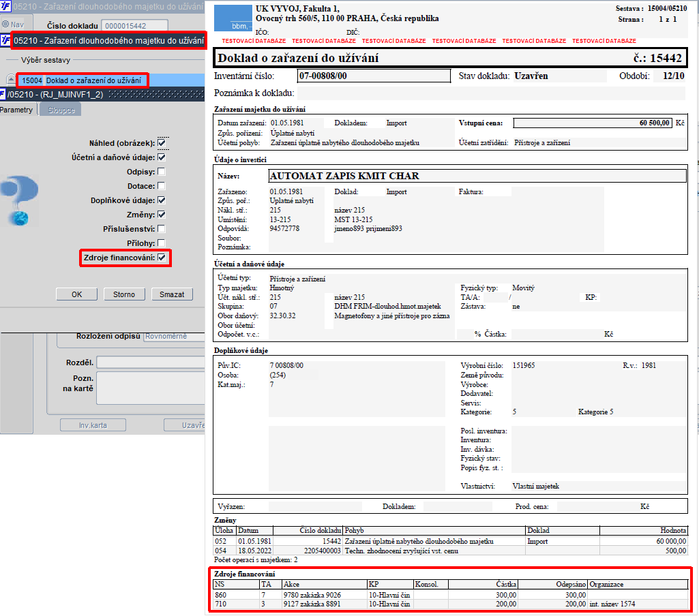Tick the Přílohy checkbox
This screenshot has width=699, height=616.
click(162, 243)
